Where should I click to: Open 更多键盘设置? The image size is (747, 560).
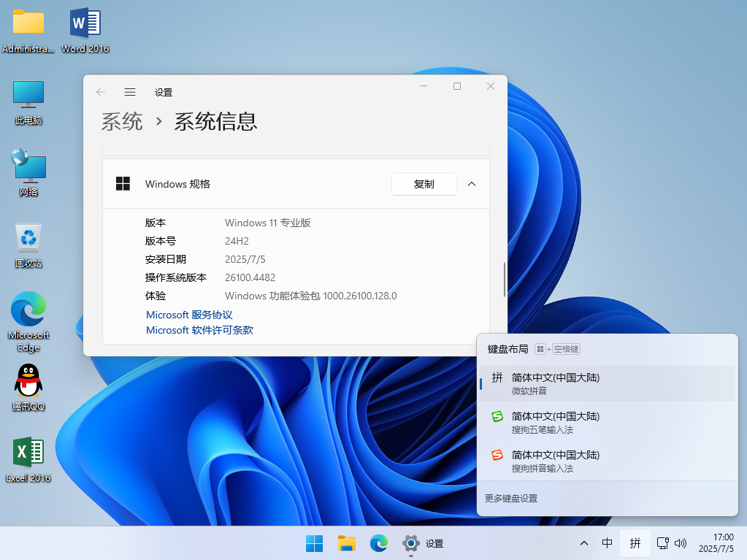click(x=511, y=498)
